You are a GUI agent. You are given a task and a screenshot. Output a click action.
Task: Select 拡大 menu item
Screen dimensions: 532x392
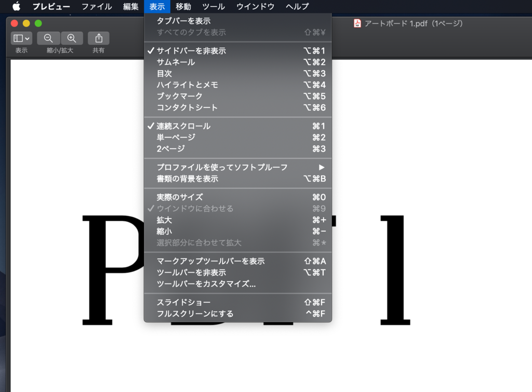tap(238, 220)
